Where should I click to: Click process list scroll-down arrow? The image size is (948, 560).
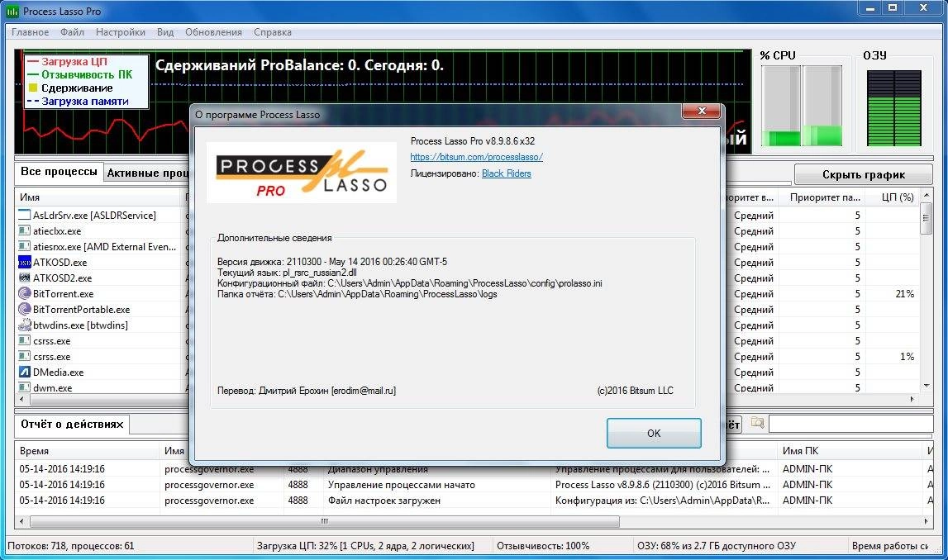tap(926, 386)
